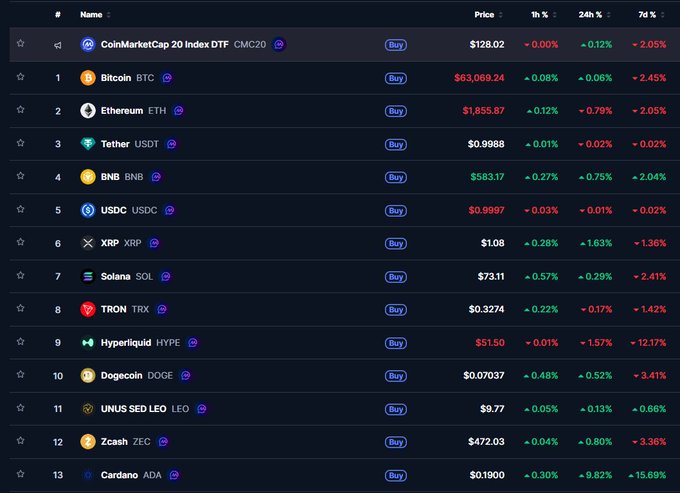Toggle the watchlist star for BNB
The height and width of the screenshot is (493, 680).
click(x=20, y=176)
